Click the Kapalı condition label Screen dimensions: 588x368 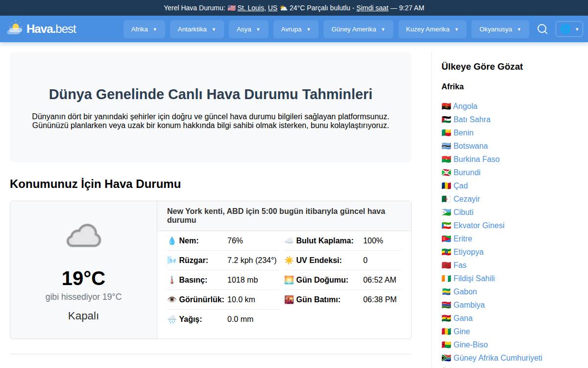[83, 316]
